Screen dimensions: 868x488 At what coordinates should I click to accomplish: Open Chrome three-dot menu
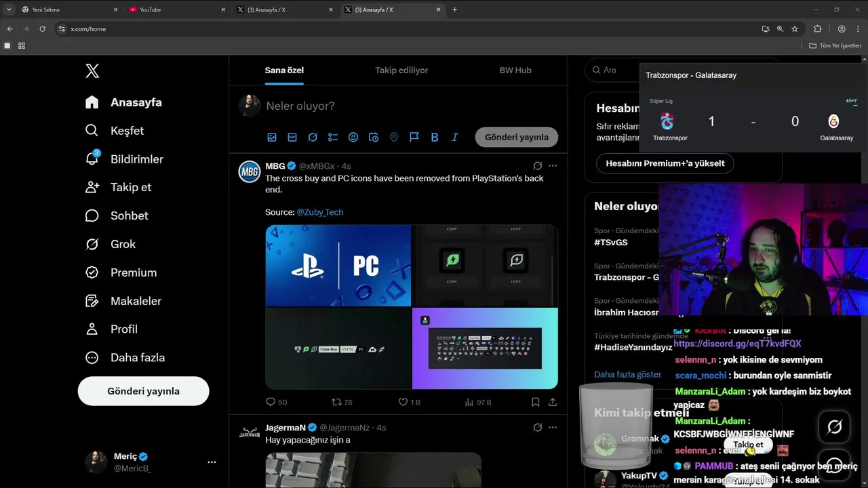point(856,29)
